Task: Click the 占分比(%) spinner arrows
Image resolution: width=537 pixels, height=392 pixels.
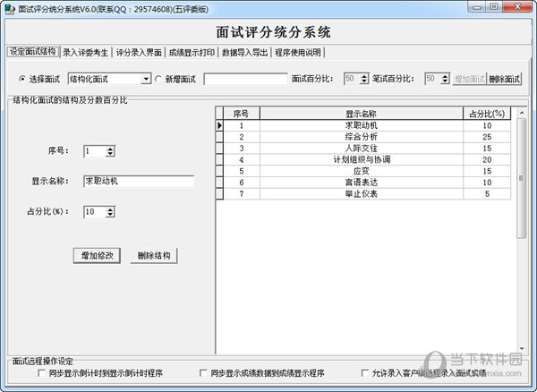Action: [x=110, y=212]
